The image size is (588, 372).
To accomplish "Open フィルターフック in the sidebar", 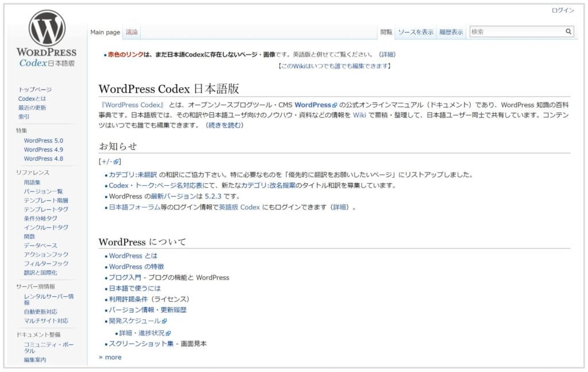I will tap(46, 263).
